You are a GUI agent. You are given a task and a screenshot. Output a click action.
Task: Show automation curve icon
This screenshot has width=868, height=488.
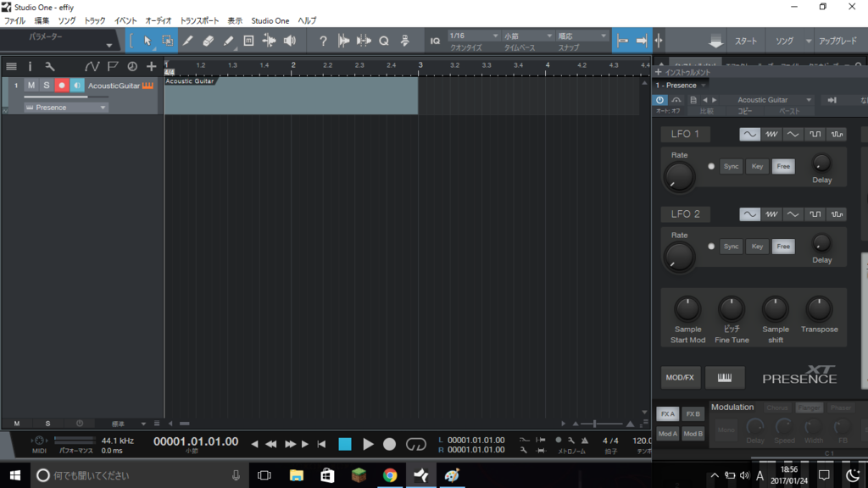[x=92, y=66]
